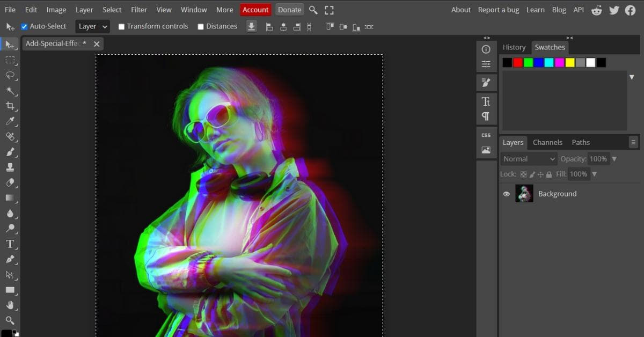Open the Window menu

(194, 10)
